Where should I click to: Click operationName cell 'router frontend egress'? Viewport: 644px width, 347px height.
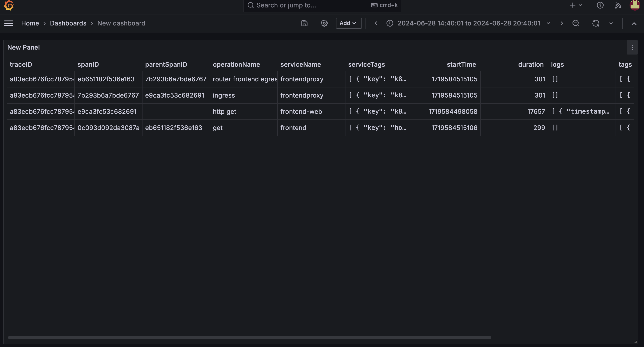[x=244, y=79]
